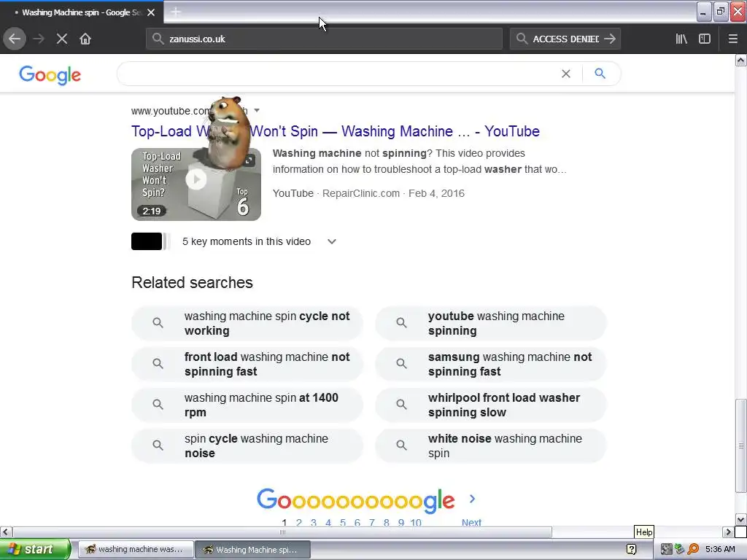Switch to washing machine was... taskbar window
This screenshot has width=747, height=560.
135,549
